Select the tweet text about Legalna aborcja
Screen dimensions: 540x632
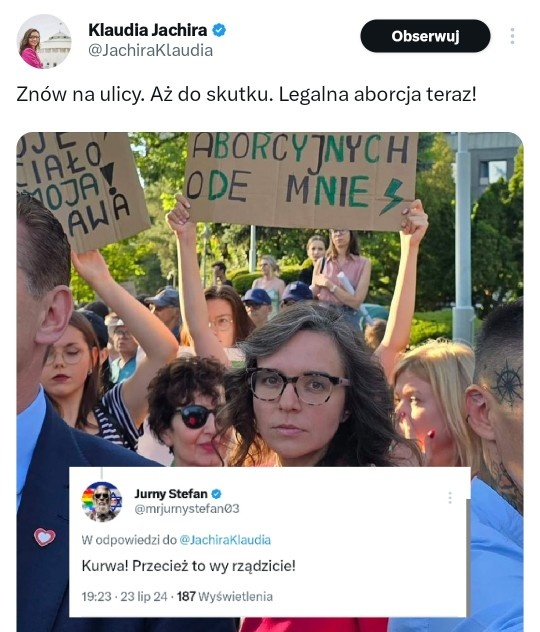tap(246, 95)
